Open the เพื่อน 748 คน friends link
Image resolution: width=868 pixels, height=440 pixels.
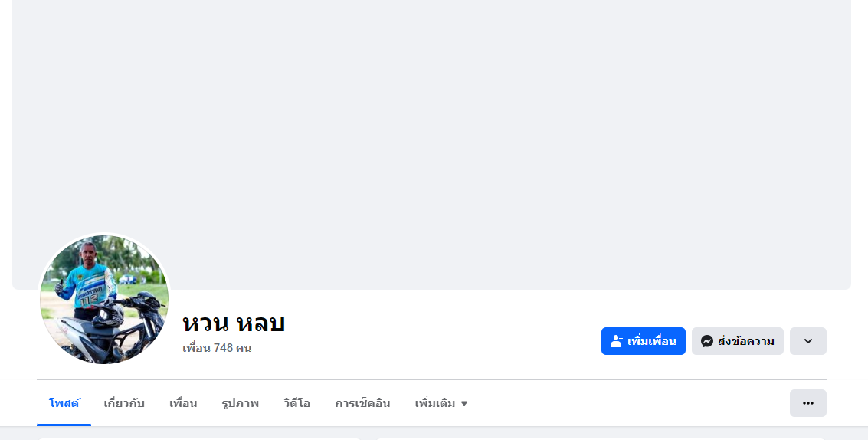point(217,348)
